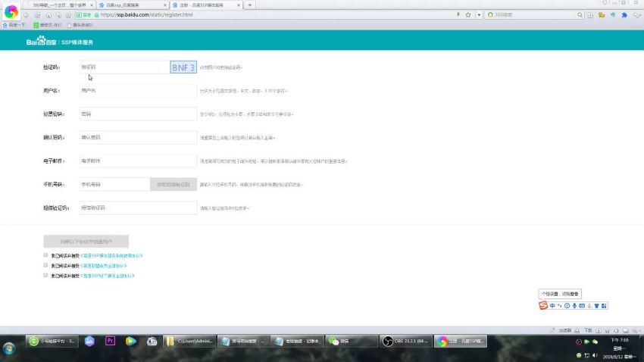Click the search magnifier in browser toolbar
Viewport: 644px width, 362px height.
pyautogui.click(x=580, y=14)
